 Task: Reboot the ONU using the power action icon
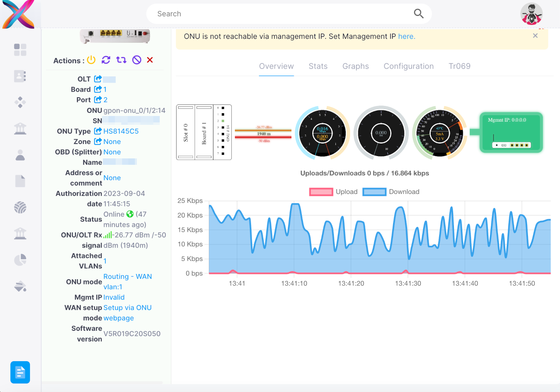pyautogui.click(x=91, y=60)
